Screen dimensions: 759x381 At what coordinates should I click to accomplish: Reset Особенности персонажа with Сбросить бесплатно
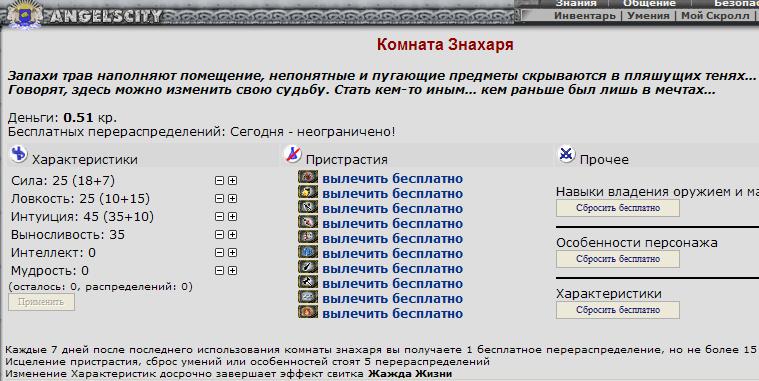(x=618, y=259)
